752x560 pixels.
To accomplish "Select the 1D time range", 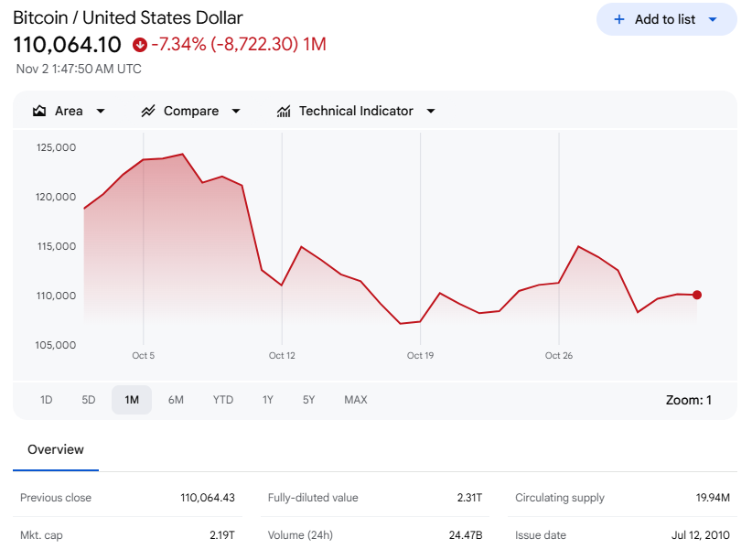I will (x=46, y=400).
